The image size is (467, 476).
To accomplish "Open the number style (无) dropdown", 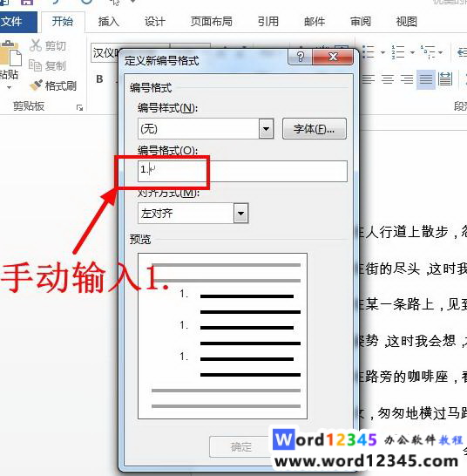I will [x=266, y=129].
